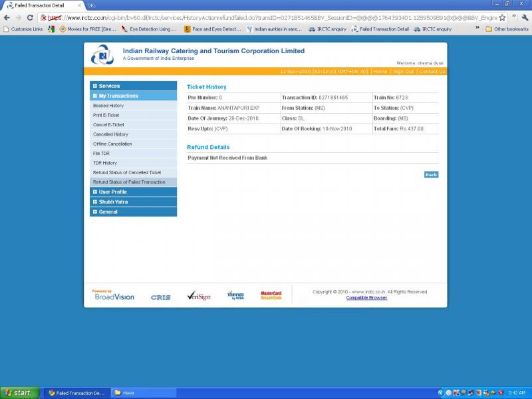Click the Contact Us link
Viewport: 532px width, 399px height.
(432, 72)
